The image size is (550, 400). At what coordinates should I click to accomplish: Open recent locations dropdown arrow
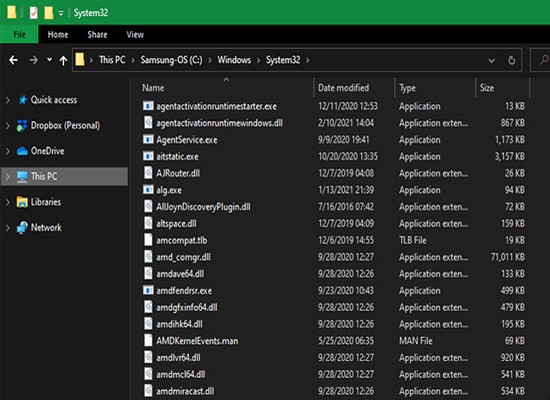click(x=49, y=60)
